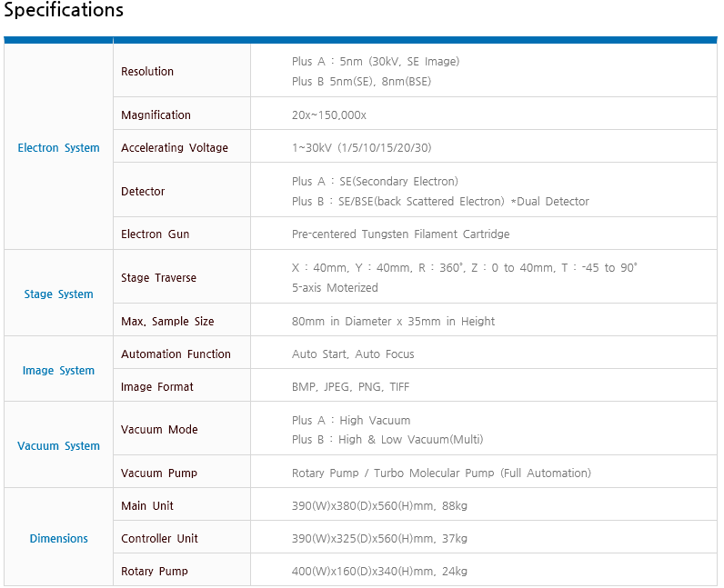Click 'Plus B 5nm(SE), 8nm(BSE)' value
This screenshot has height=588, width=724.
coord(361,81)
